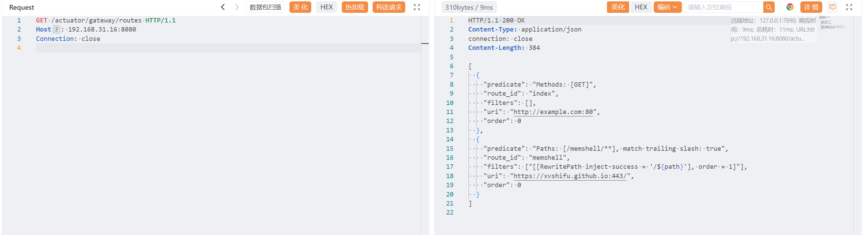Expand the Request panel to fullscreen
868x235 pixels.
pos(417,7)
